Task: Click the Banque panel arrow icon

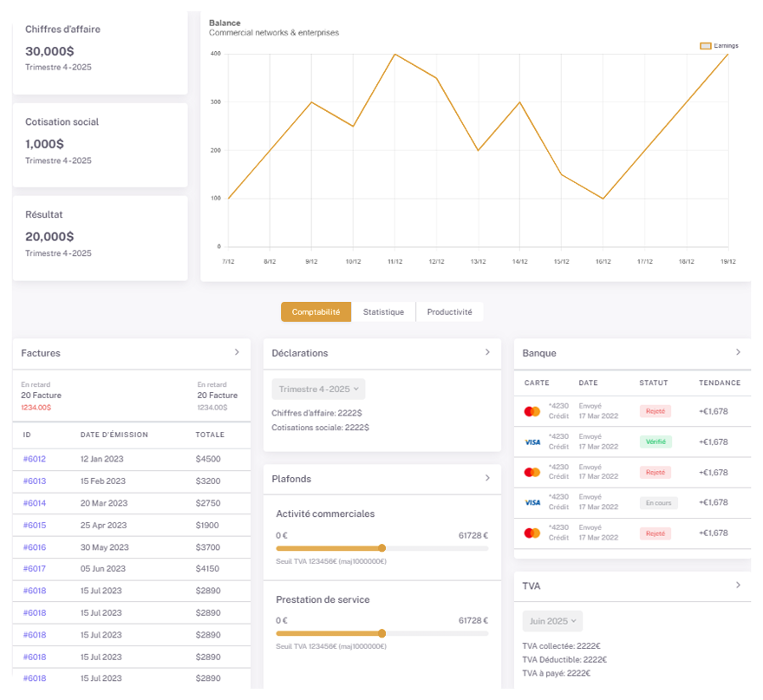Action: [738, 352]
